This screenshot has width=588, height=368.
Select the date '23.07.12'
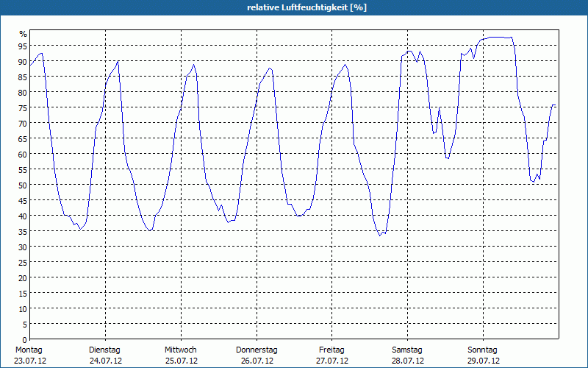30,361
